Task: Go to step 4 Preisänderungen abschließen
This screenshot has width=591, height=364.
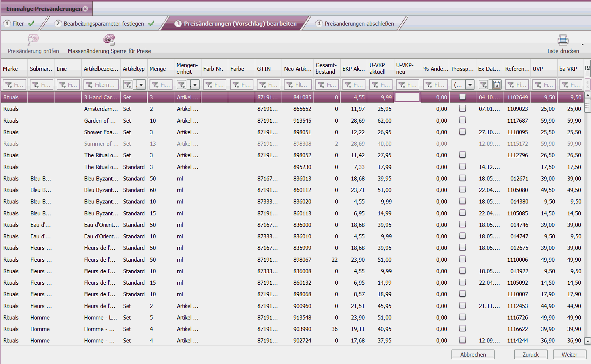Action: tap(355, 23)
